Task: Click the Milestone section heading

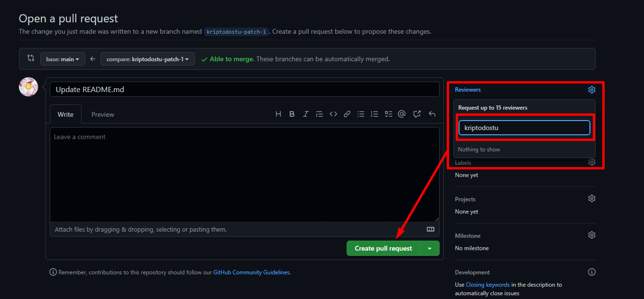Action: (x=468, y=235)
